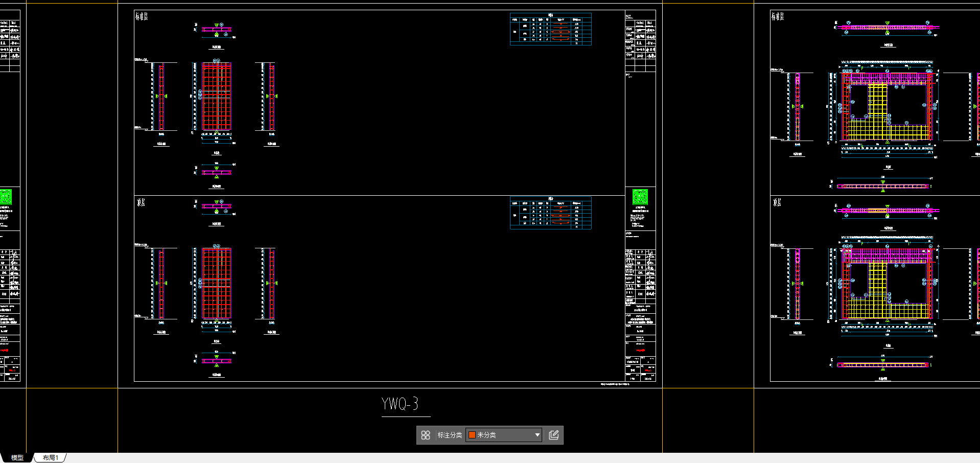Click the edit annotation icon beside the dropdown
Screen dimensions: 980x463
[x=554, y=435]
